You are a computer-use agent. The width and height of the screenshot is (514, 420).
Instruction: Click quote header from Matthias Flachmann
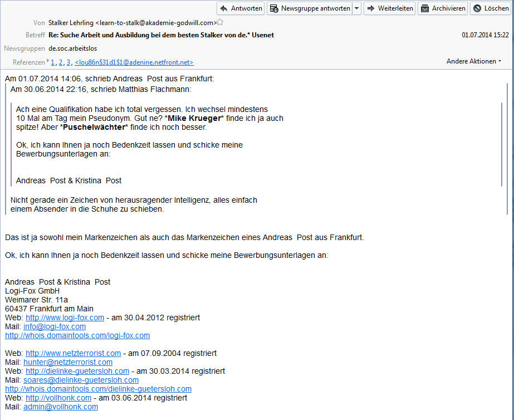(x=101, y=90)
